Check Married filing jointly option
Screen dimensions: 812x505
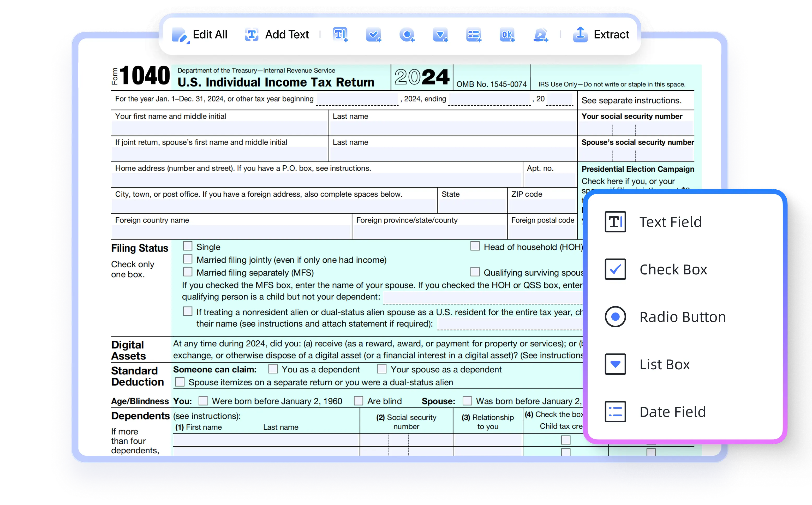[x=188, y=259]
